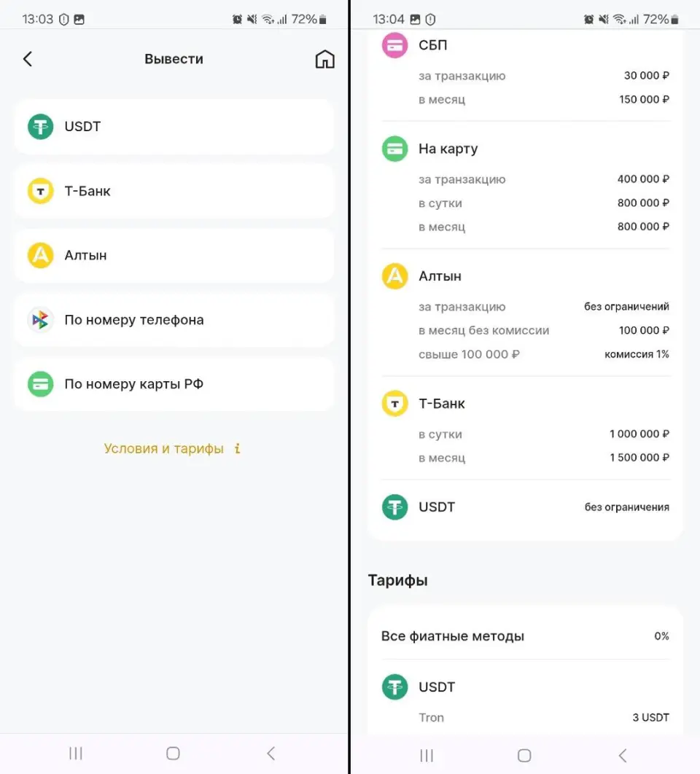The width and height of the screenshot is (700, 774).
Task: Select Алтын withdrawal option
Action: click(174, 256)
